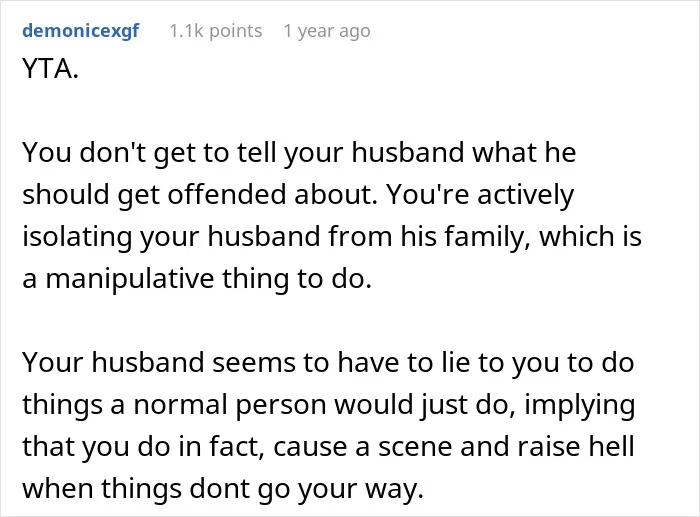Click the word 'manipulative' in the comment

click(129, 280)
